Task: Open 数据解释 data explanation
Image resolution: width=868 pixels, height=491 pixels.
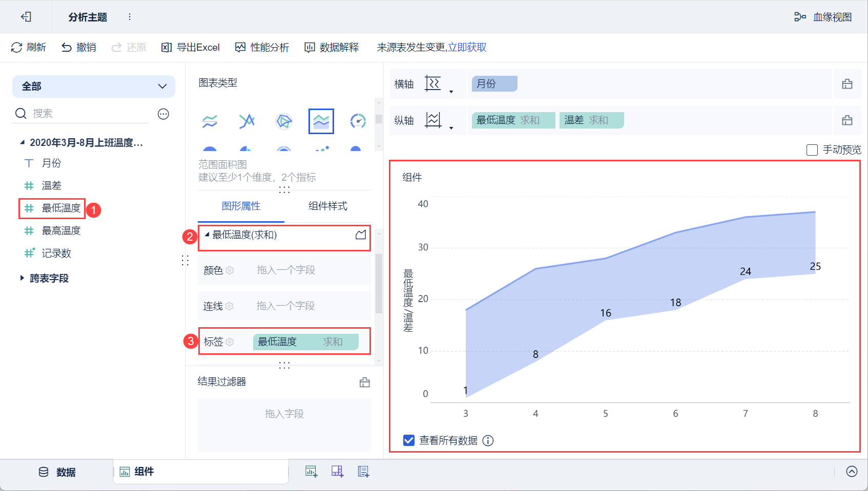Action: tap(332, 48)
